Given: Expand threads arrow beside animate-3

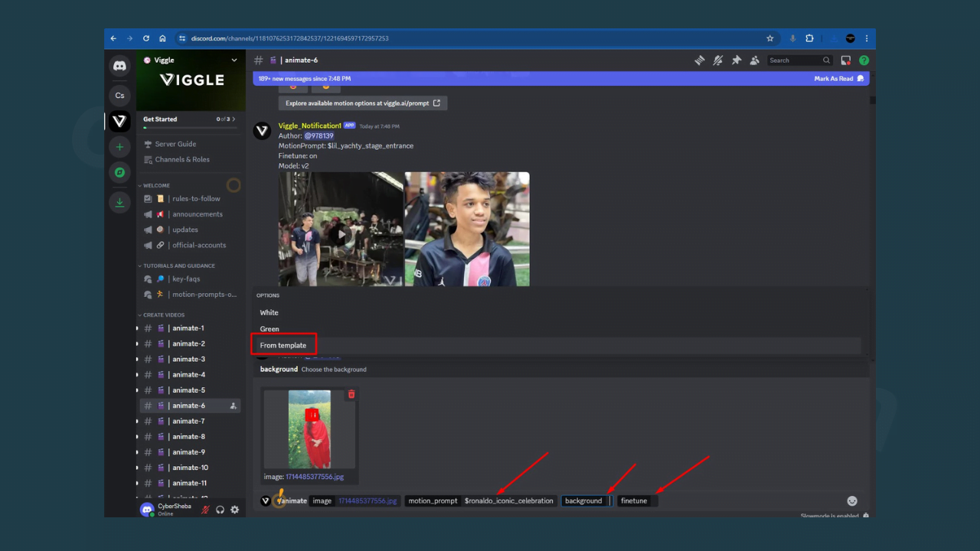Looking at the screenshot, I should (x=138, y=359).
